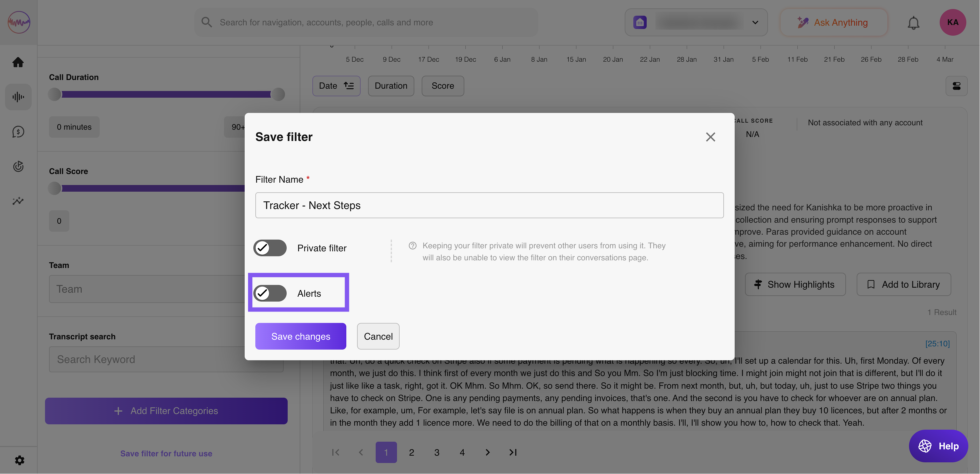
Task: Close the Save filter dialog with X
Action: click(710, 137)
